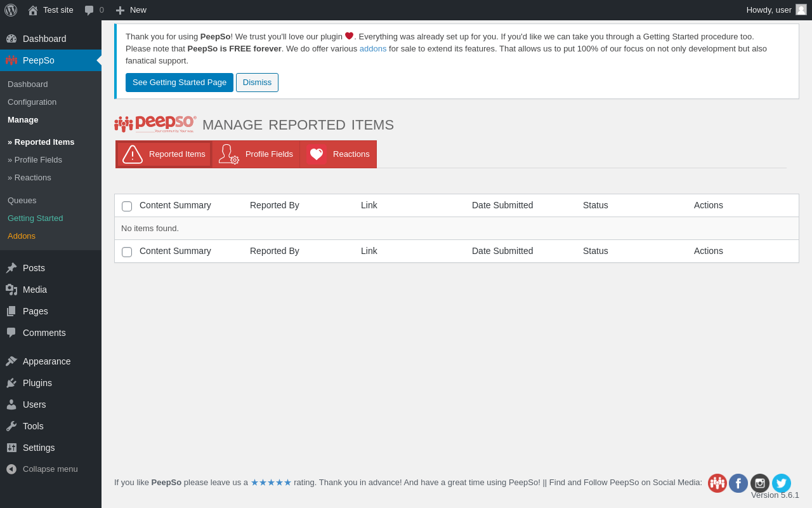Check select-all box in table footer

pos(127,252)
